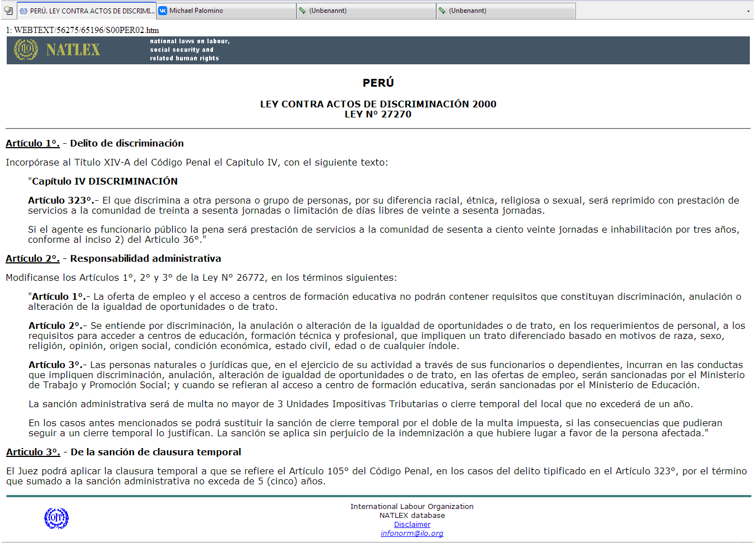Image resolution: width=756 pixels, height=547 pixels.
Task: Click the green pencil icon on first Unbenannt tab
Action: point(303,10)
